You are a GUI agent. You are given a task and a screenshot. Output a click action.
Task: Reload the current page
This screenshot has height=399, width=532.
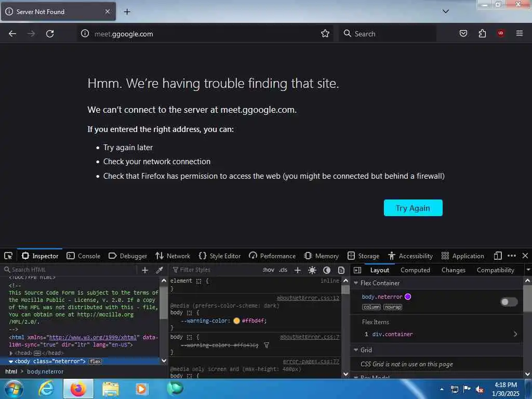[x=50, y=34]
